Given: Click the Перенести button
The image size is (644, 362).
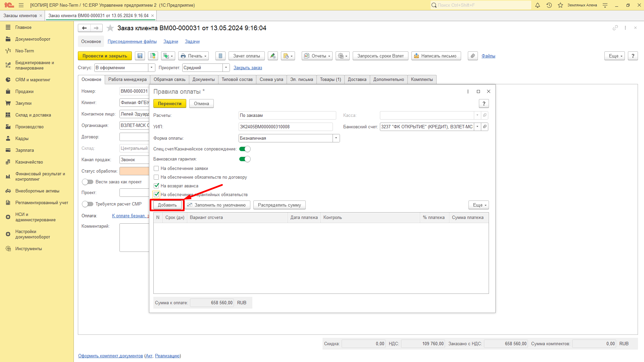Looking at the screenshot, I should (x=169, y=103).
